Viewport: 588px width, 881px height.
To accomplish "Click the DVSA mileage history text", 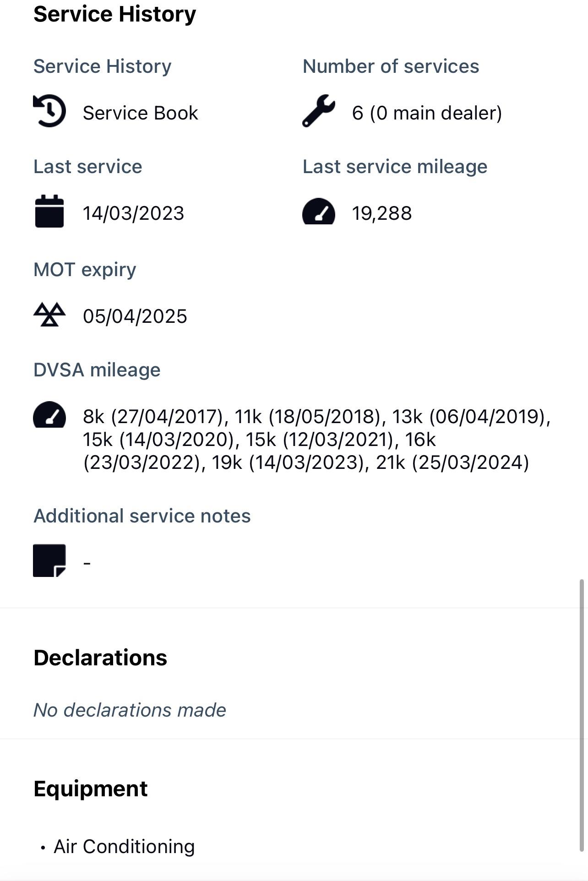I will 316,440.
